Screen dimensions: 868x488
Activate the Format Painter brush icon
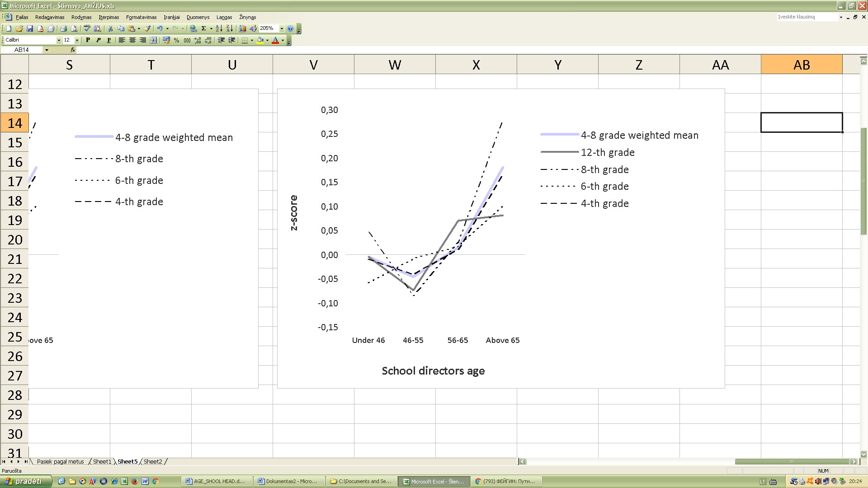coord(147,28)
